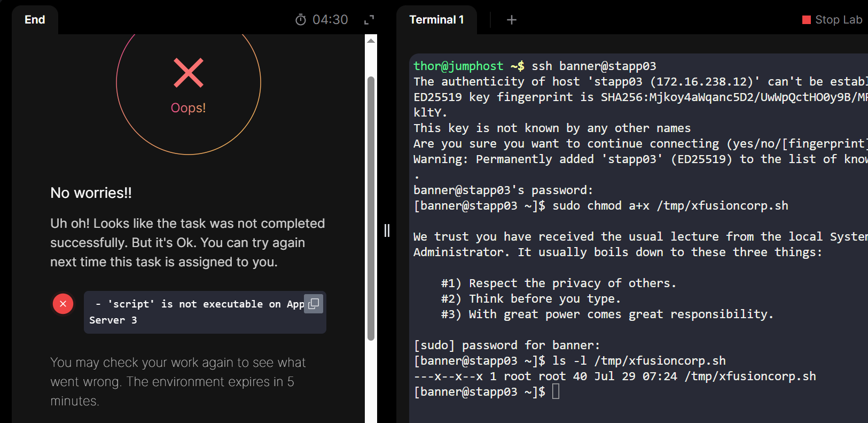Click the scroll-up arrow of task panel
Image resolution: width=868 pixels, height=423 pixels.
click(x=371, y=41)
